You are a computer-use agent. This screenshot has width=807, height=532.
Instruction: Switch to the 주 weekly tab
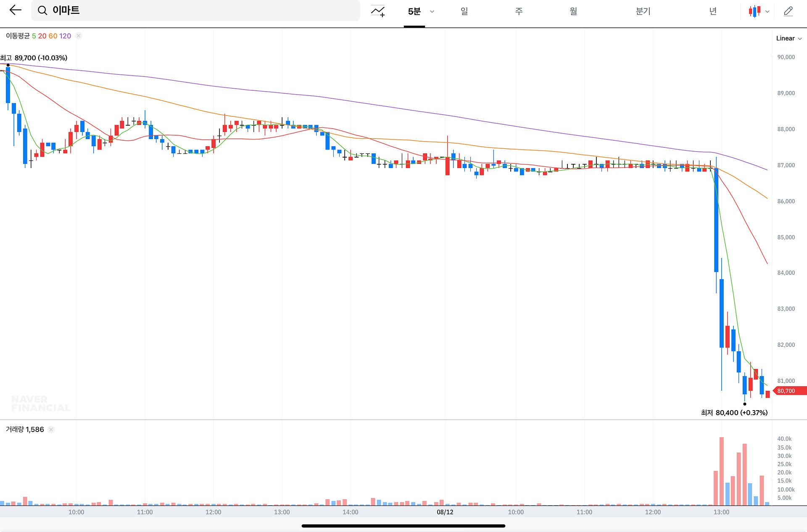point(519,11)
